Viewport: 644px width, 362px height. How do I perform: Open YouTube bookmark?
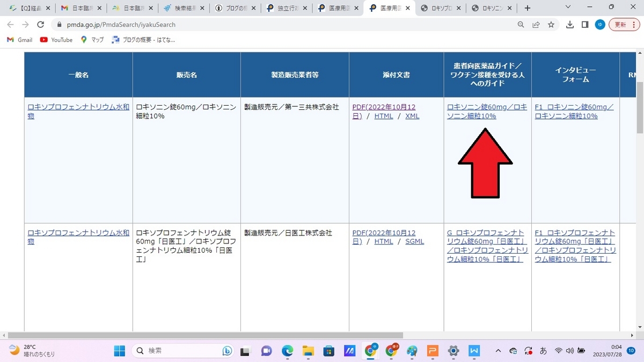[x=56, y=40]
